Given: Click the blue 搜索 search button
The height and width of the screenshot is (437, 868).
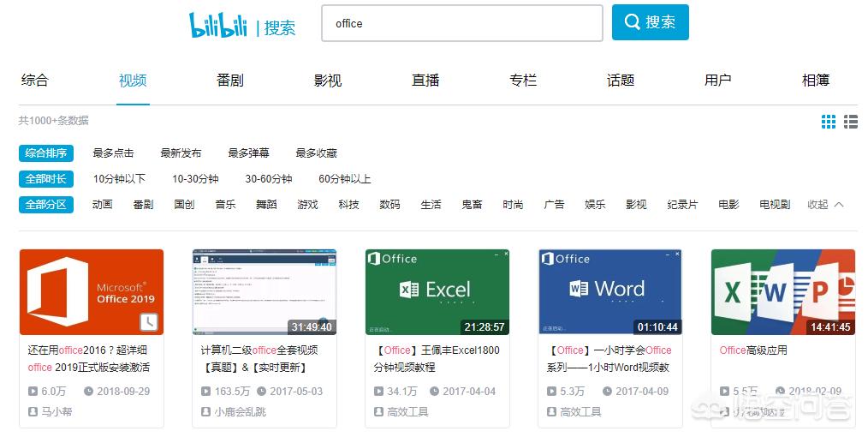Looking at the screenshot, I should (x=650, y=22).
